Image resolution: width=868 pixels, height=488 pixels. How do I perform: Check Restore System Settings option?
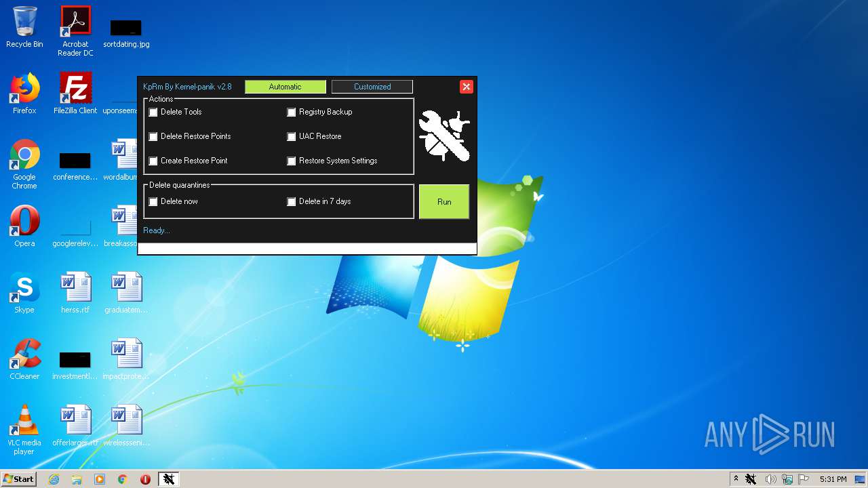[x=292, y=161]
